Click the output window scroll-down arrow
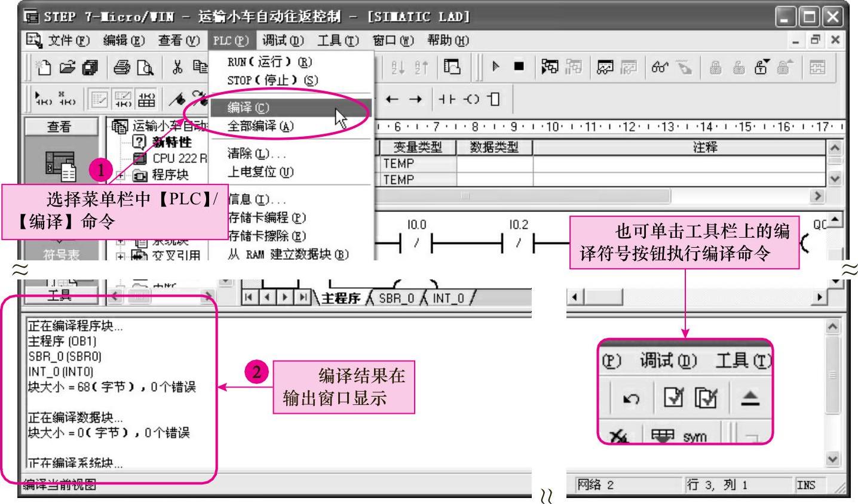The image size is (858, 504). click(x=834, y=459)
